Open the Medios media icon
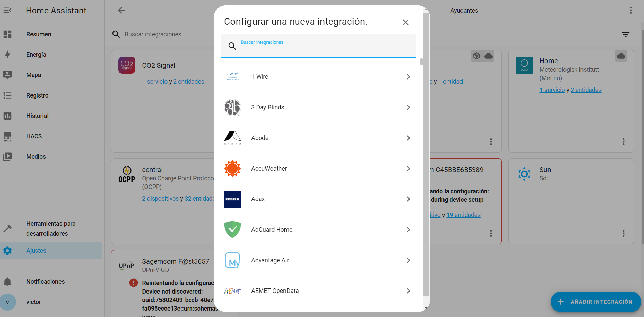The height and width of the screenshot is (317, 644). pos(7,157)
